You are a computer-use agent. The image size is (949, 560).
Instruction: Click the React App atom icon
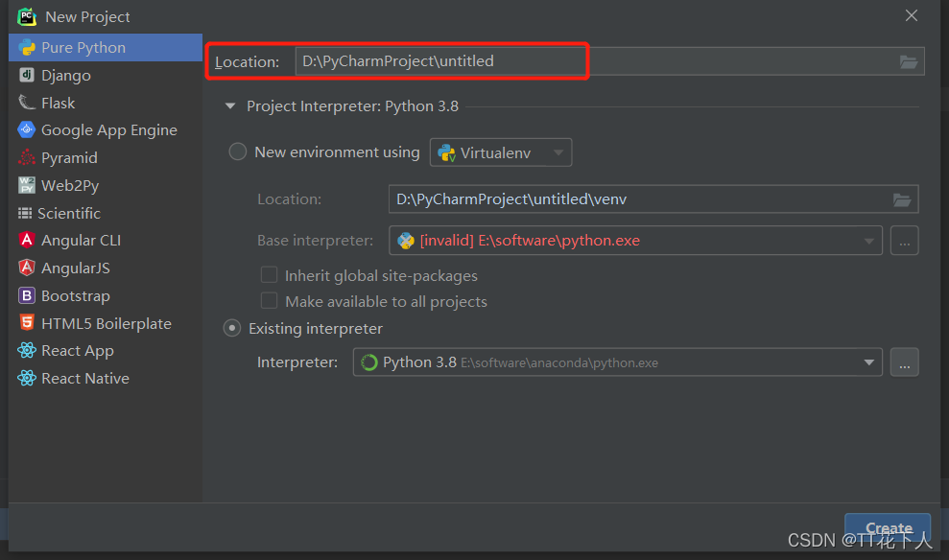[x=27, y=350]
